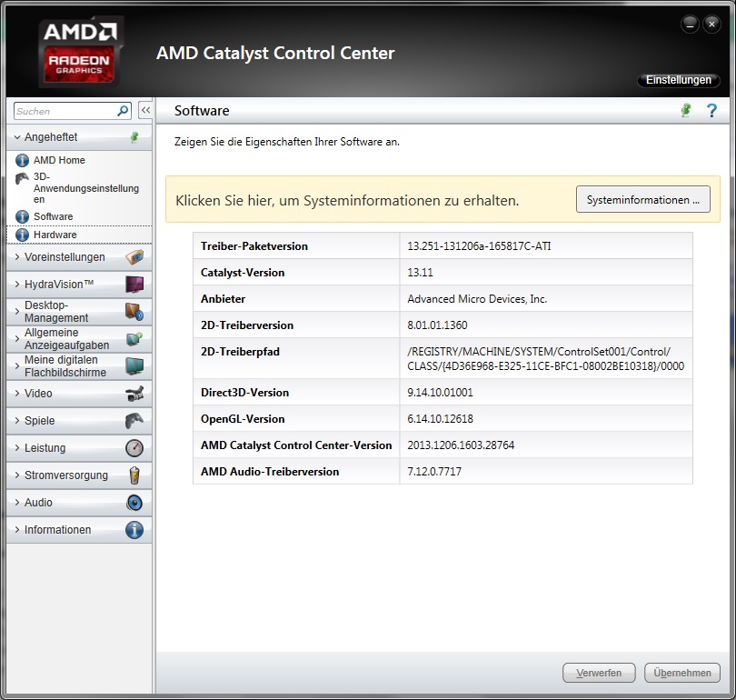This screenshot has height=700, width=736.
Task: Click the Systeminformationen button
Action: 643,199
